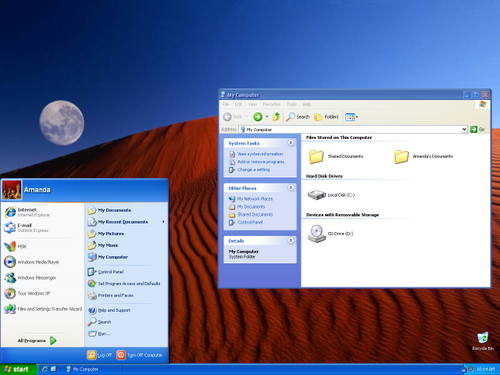Collapse the System Tasks panel
Viewport: 500px width, 375px height.
[x=291, y=143]
